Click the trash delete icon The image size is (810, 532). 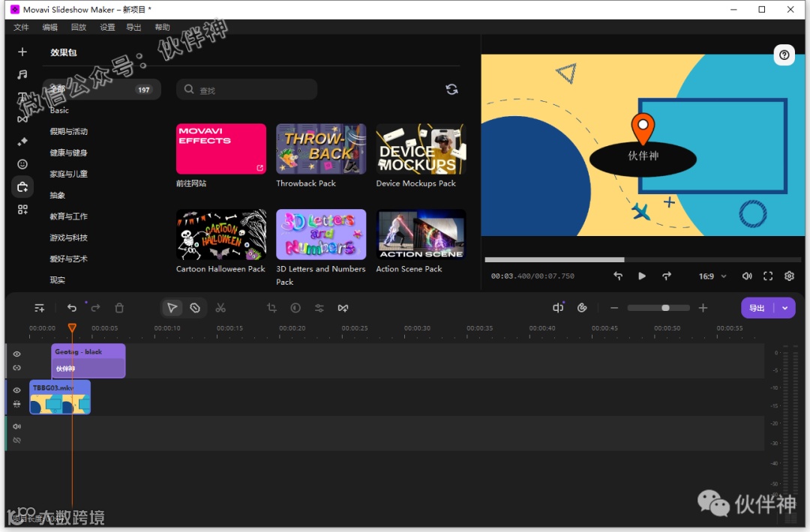click(119, 308)
